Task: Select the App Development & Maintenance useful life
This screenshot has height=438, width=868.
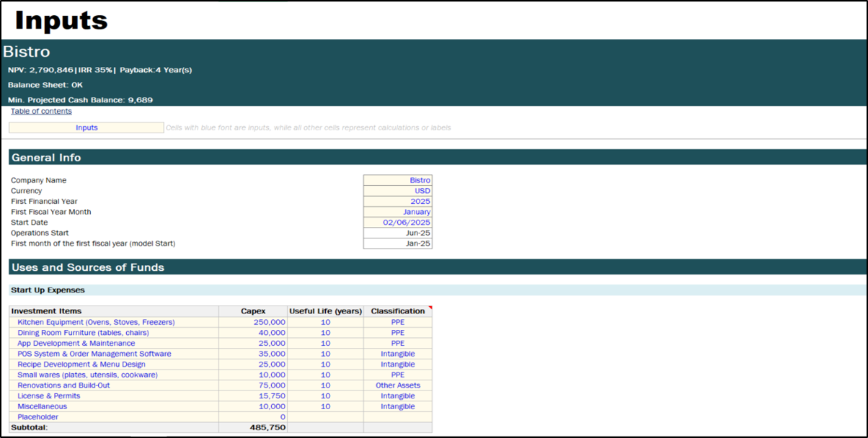Action: (x=325, y=344)
